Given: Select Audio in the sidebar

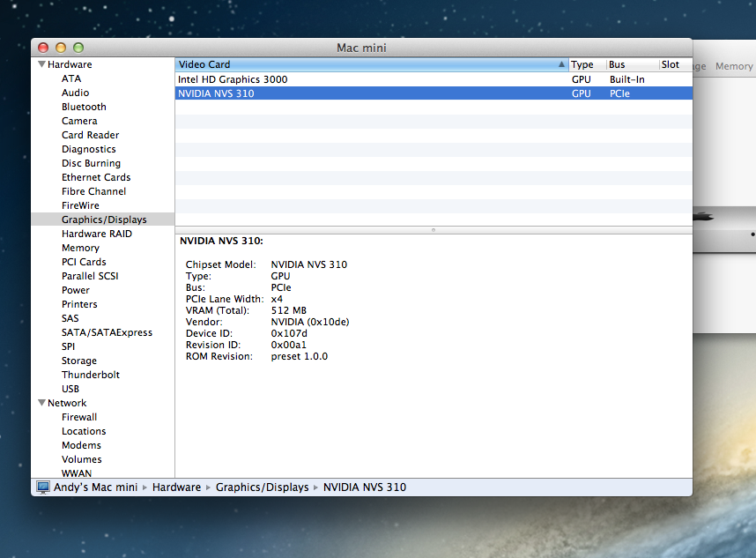Looking at the screenshot, I should [75, 93].
